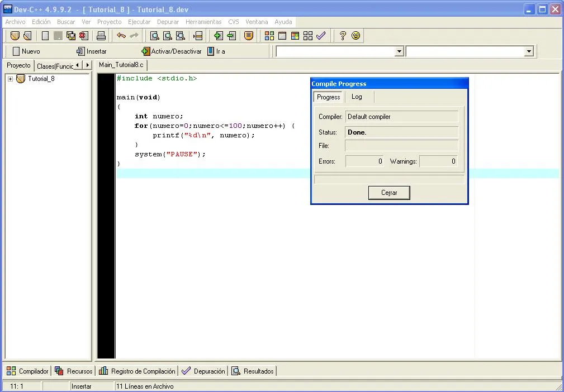Click the Print toolbar icon

(x=101, y=36)
